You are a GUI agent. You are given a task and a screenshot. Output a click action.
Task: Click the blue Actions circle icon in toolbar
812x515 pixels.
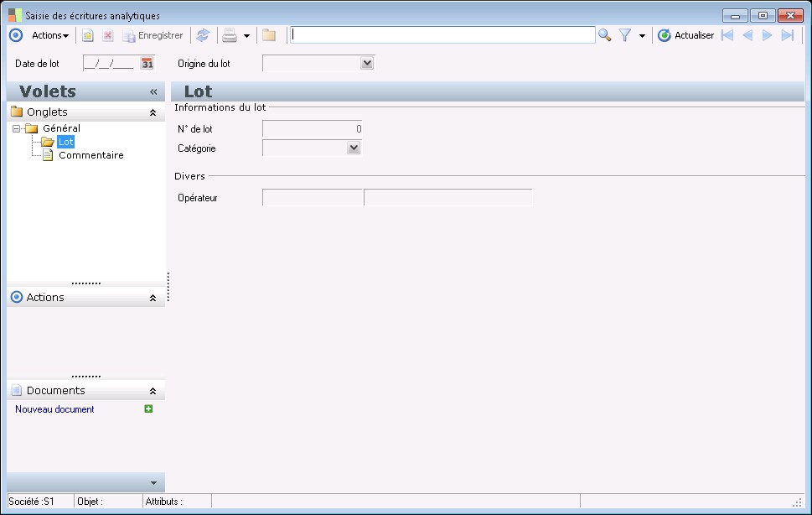tap(16, 35)
